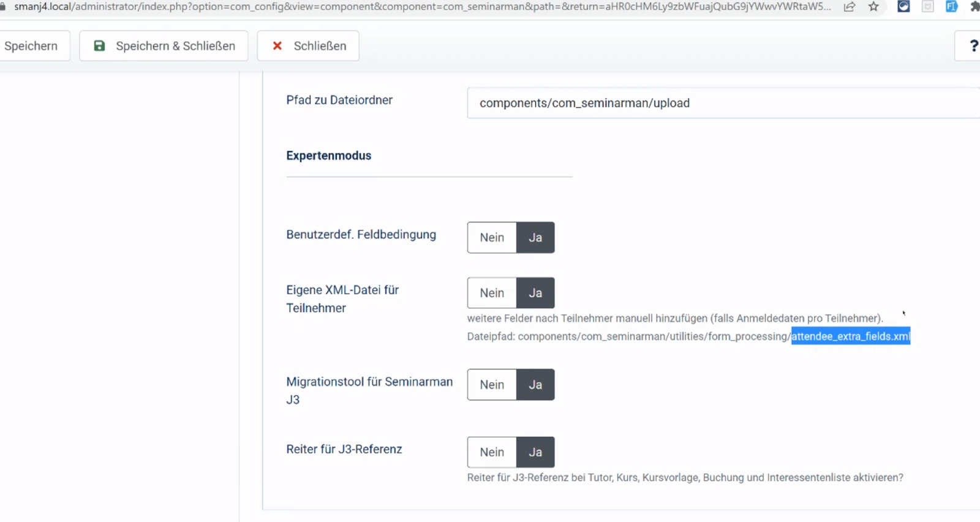
Task: Click the Eigene XML-Datei für Teilnehmer label
Action: 342,299
